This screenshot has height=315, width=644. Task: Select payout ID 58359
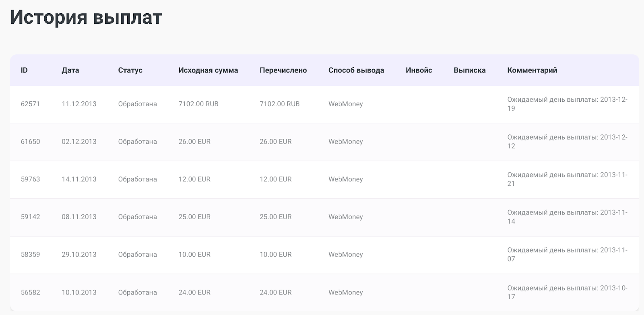tap(30, 254)
